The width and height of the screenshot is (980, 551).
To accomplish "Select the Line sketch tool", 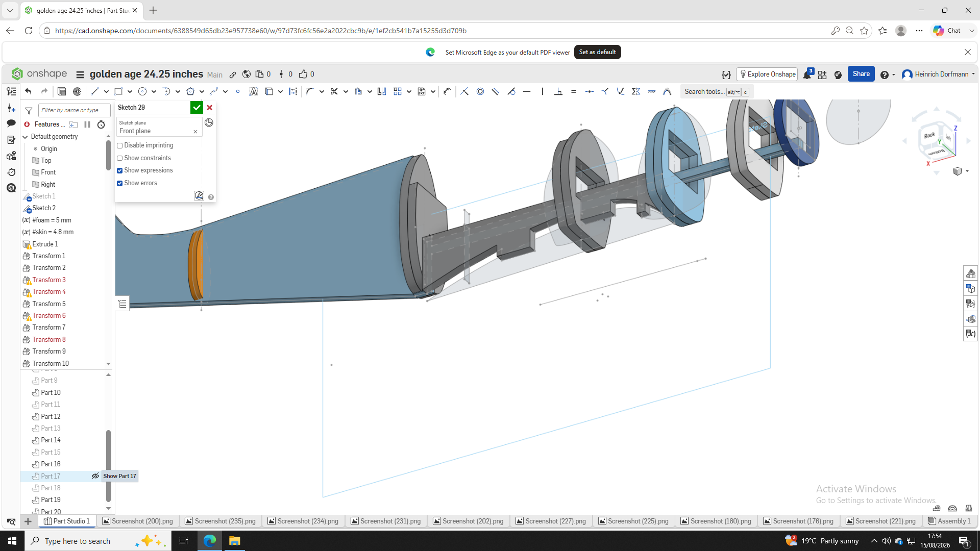I will point(94,91).
